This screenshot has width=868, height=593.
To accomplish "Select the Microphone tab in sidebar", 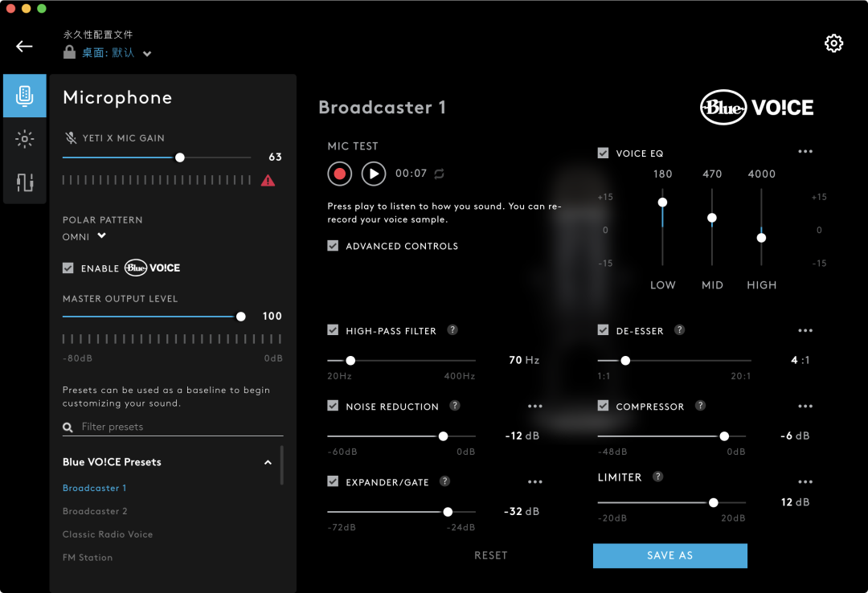I will [x=24, y=96].
